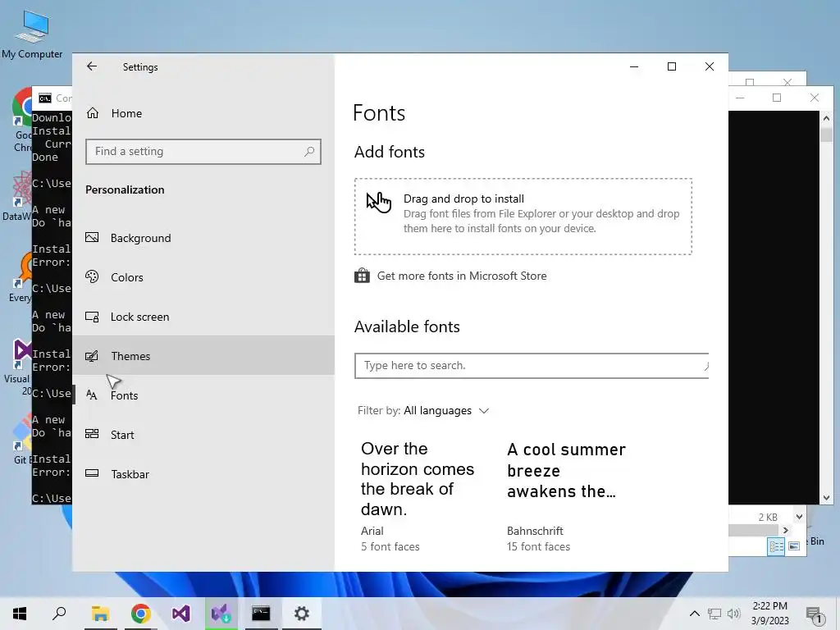The image size is (840, 630).
Task: Click the Taskbar icon in sidebar
Action: tap(92, 473)
